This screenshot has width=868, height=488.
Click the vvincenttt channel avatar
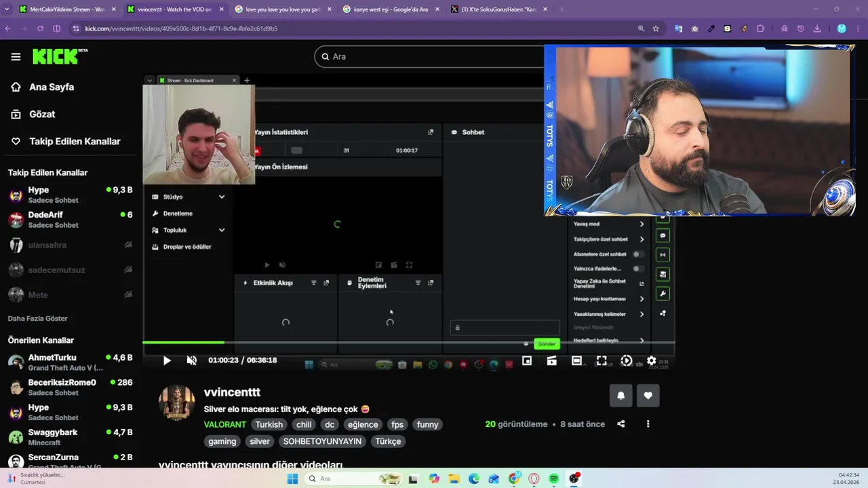point(177,403)
